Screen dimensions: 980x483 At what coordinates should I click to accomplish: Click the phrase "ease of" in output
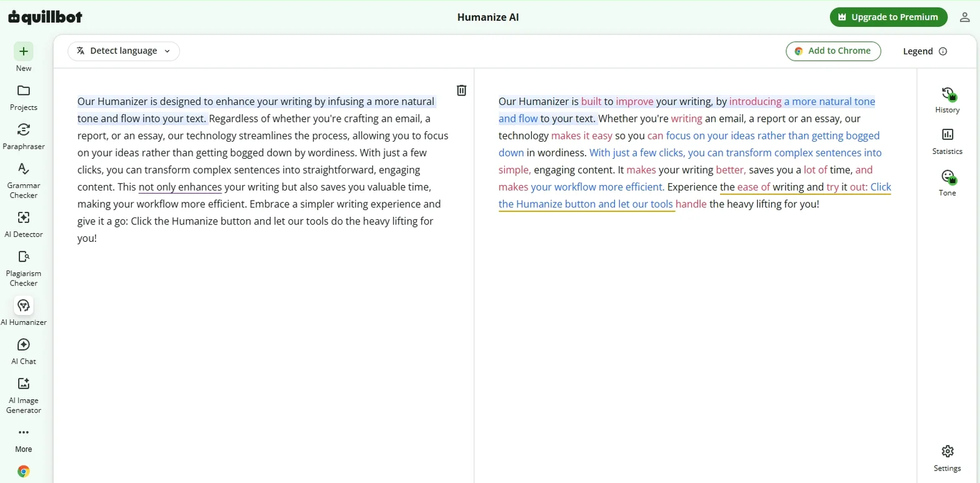753,187
